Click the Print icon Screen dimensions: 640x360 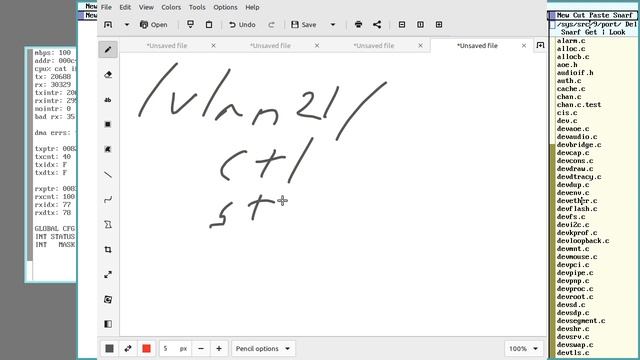coord(358,24)
